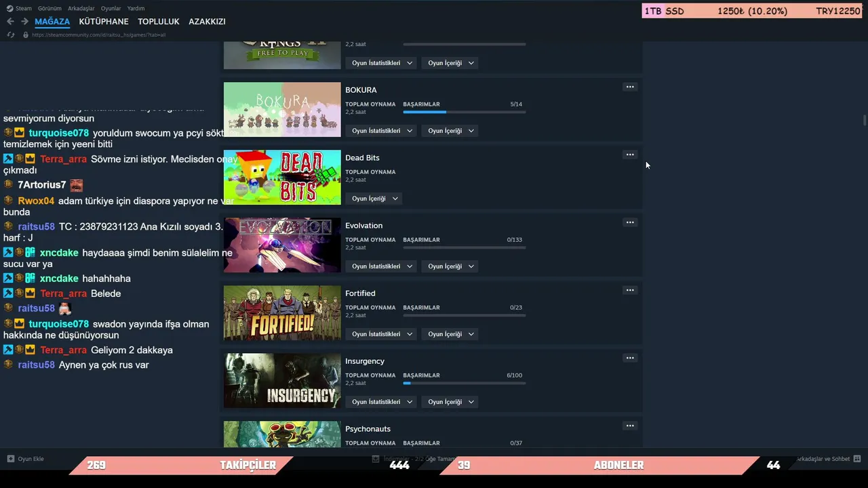Open Arkadaşlar ve Sohbet

pos(829,459)
